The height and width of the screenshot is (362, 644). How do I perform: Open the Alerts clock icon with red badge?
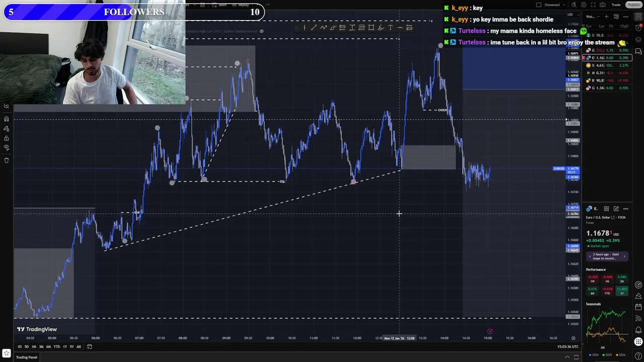pyautogui.click(x=638, y=28)
